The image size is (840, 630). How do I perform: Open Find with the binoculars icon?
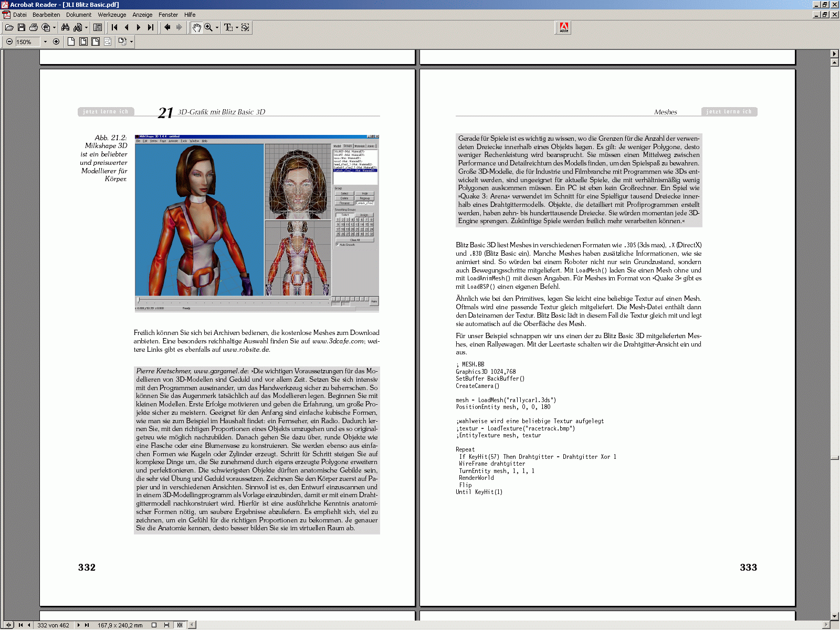66,27
